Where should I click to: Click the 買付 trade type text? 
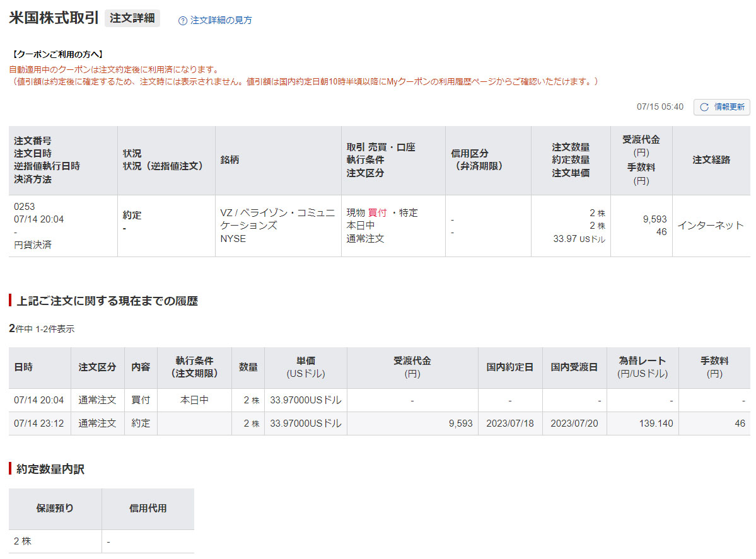pyautogui.click(x=377, y=213)
